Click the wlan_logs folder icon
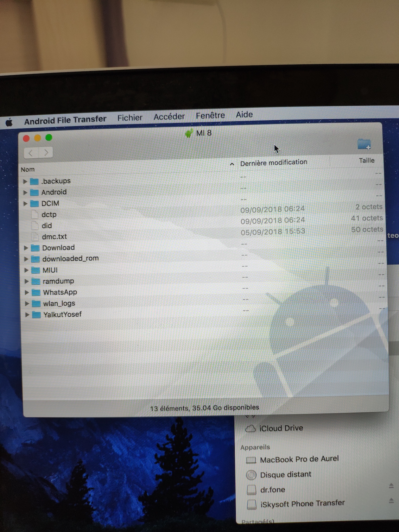 coord(36,303)
